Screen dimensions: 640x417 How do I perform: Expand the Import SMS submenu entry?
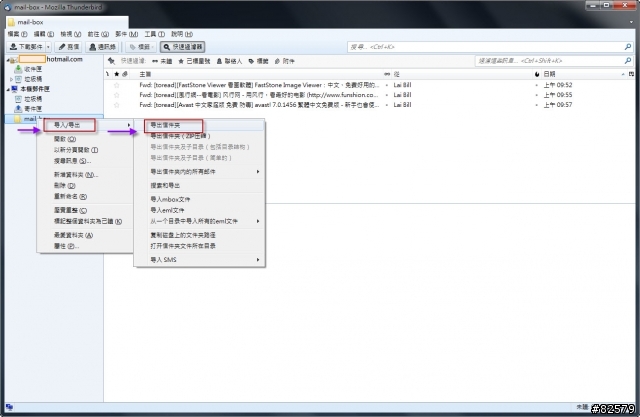coord(200,260)
